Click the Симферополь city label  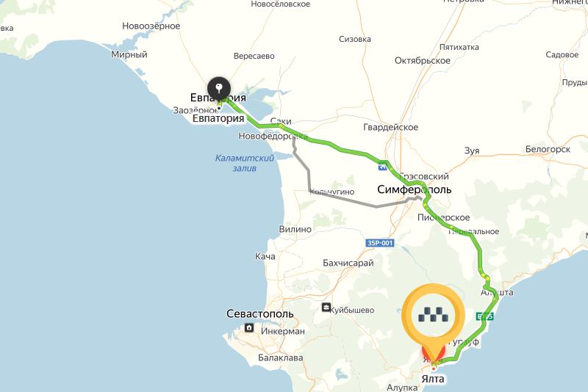tap(414, 189)
